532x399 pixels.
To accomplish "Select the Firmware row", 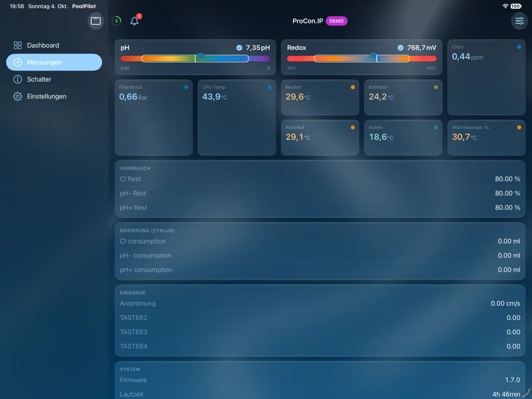I will click(x=320, y=380).
